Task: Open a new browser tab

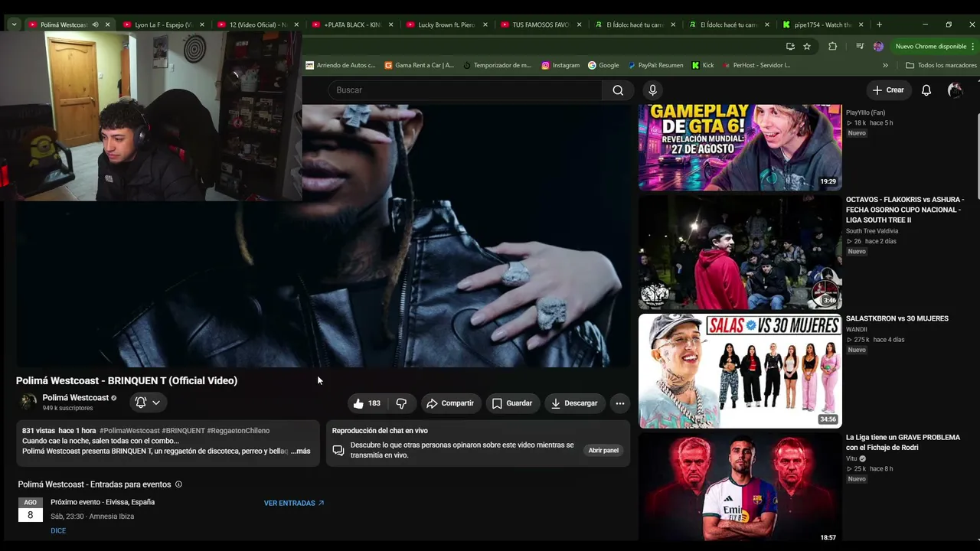Action: [x=879, y=24]
